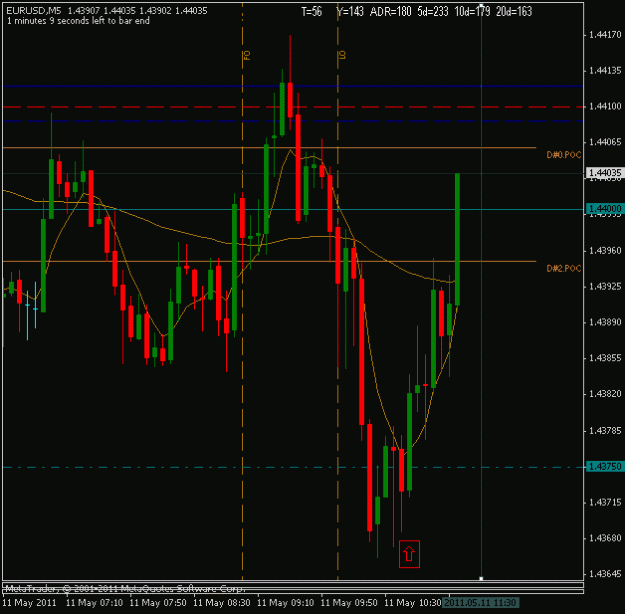Click the '11 May 09:50' time label

(349, 602)
